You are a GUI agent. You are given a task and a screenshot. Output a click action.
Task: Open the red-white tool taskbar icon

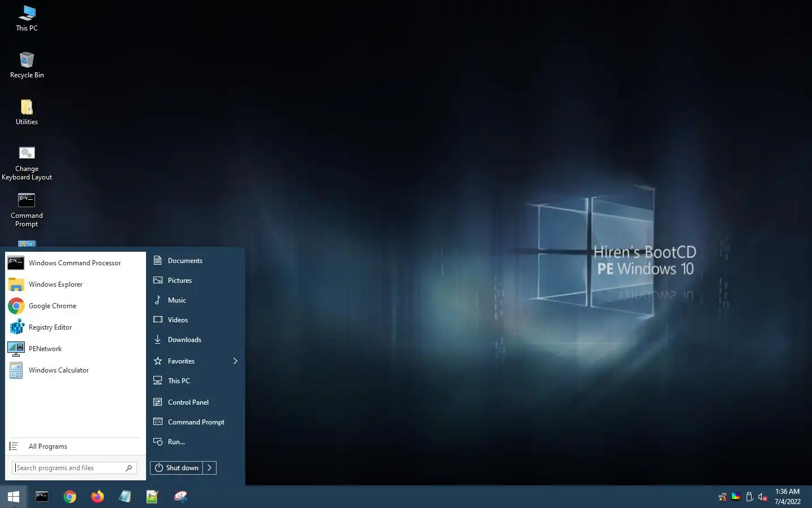coord(180,497)
